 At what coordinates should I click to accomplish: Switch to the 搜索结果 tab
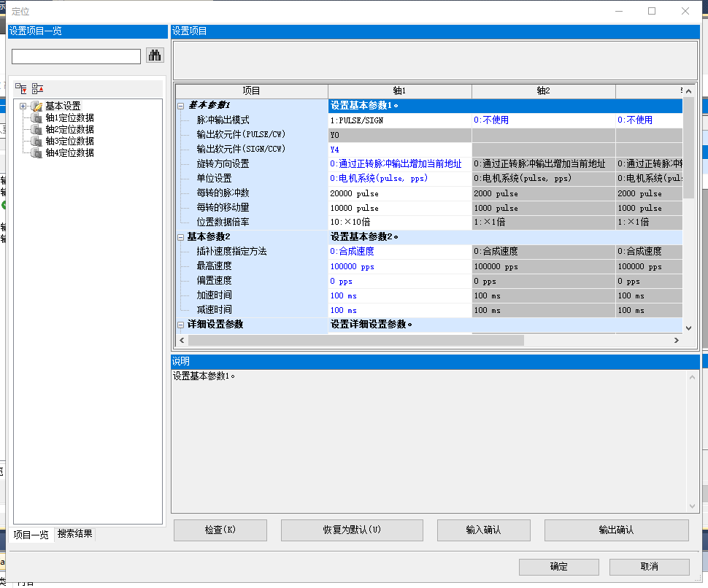click(75, 534)
